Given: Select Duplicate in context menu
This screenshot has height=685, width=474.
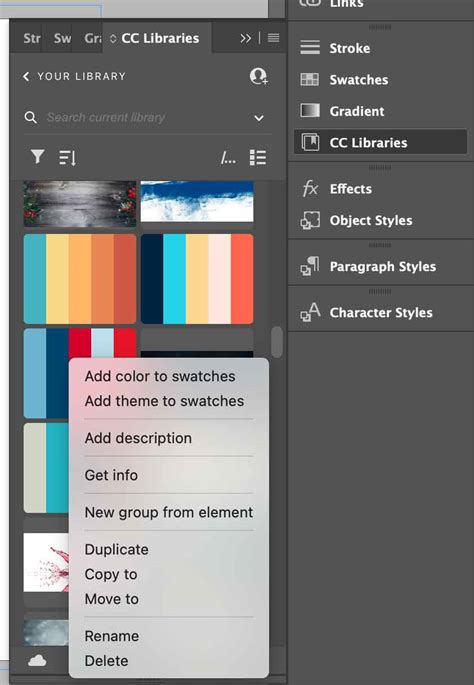Looking at the screenshot, I should (116, 550).
